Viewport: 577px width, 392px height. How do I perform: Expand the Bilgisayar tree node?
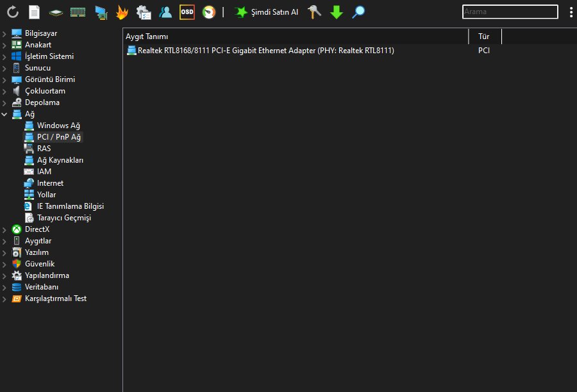point(5,33)
